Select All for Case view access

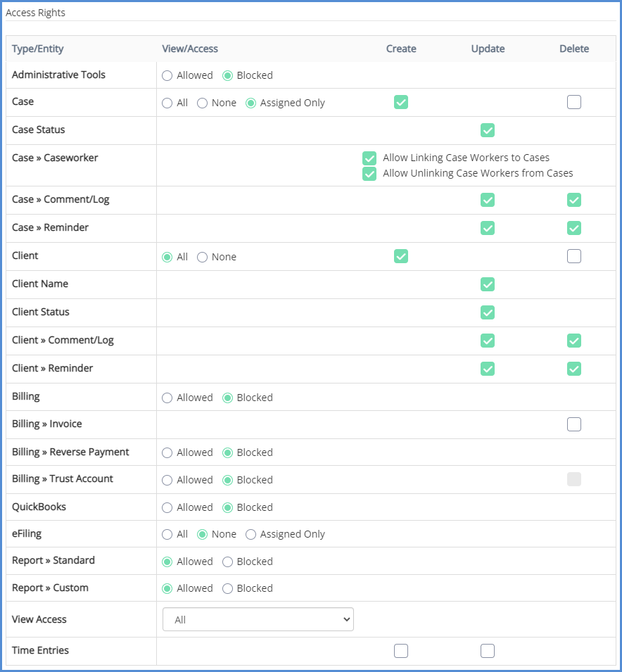(167, 103)
